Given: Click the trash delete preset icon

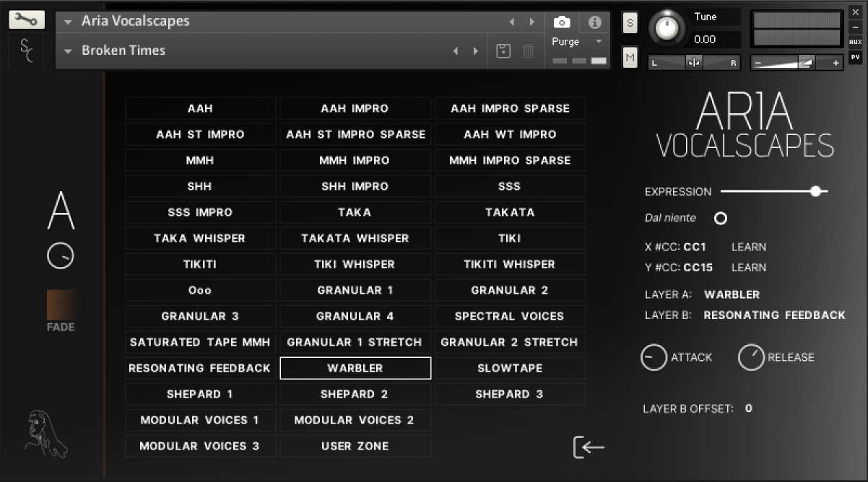Looking at the screenshot, I should pyautogui.click(x=529, y=51).
